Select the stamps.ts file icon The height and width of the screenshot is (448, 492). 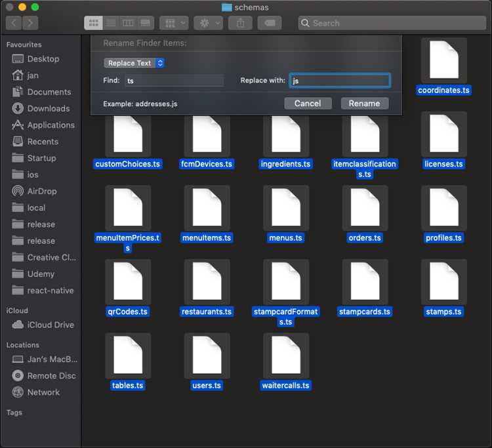tap(444, 282)
